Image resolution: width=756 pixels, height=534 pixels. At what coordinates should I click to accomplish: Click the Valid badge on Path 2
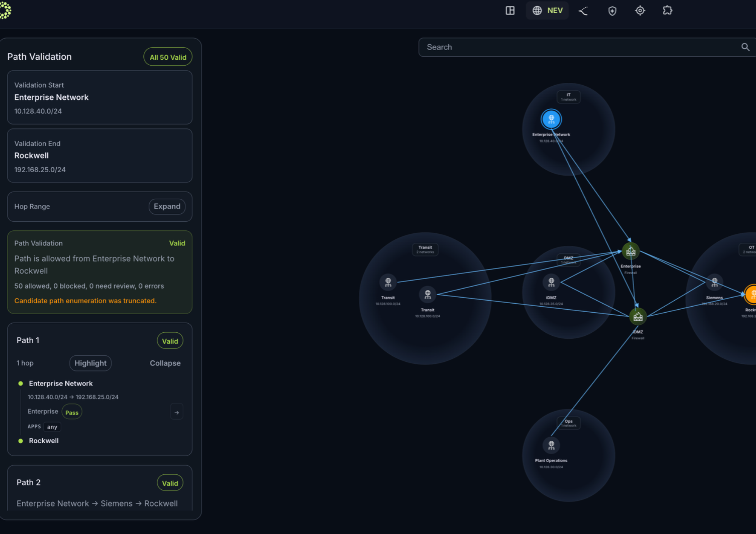coord(170,483)
